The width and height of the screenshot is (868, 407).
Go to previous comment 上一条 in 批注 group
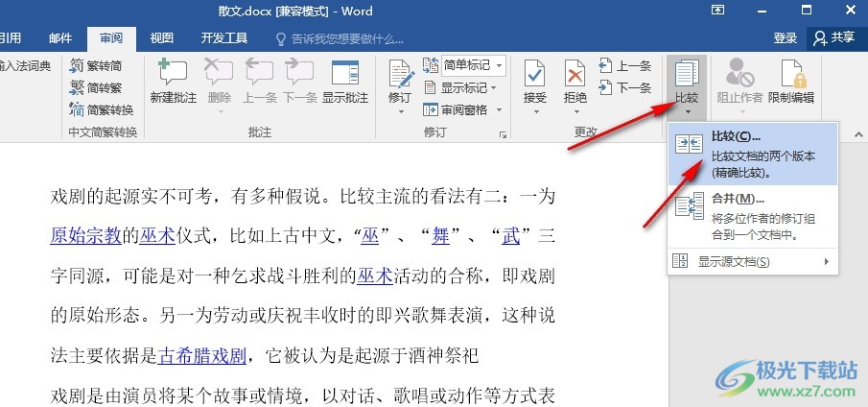point(260,82)
